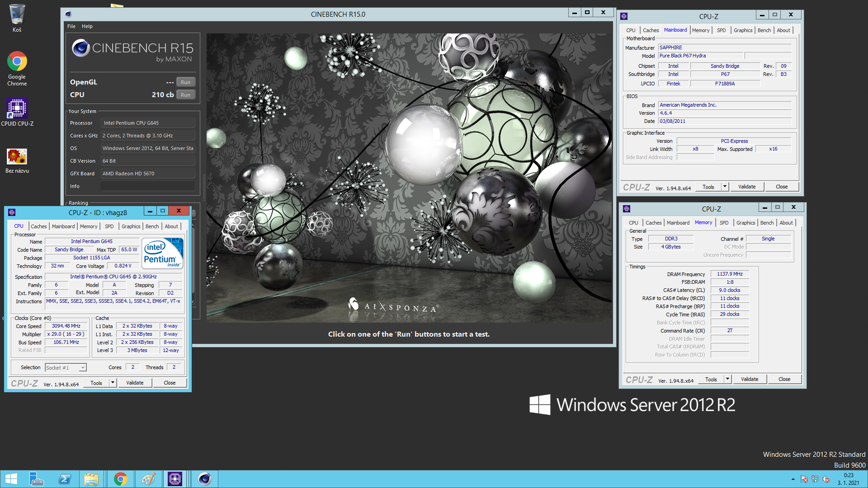868x488 pixels.
Task: Switch to Chrome in the taskbar
Action: pos(120,479)
